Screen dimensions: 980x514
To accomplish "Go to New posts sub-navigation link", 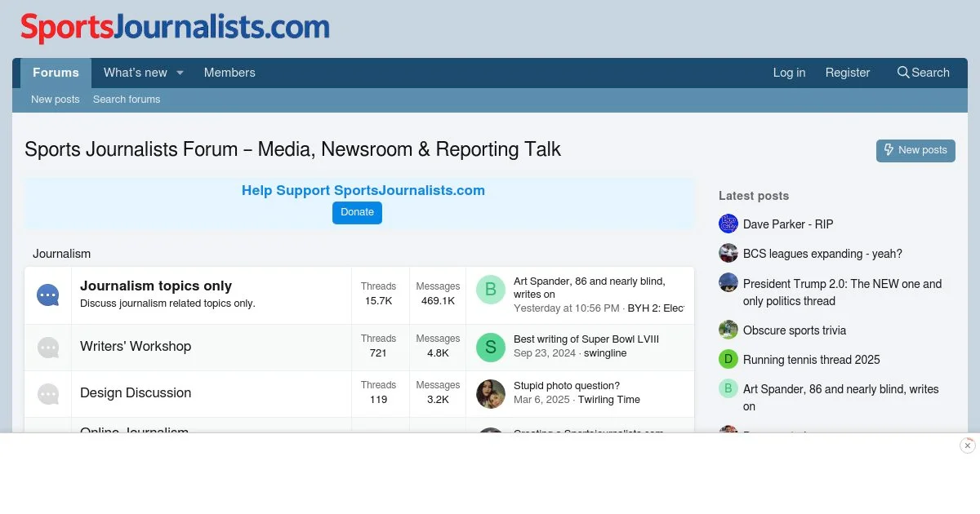I will pos(56,100).
